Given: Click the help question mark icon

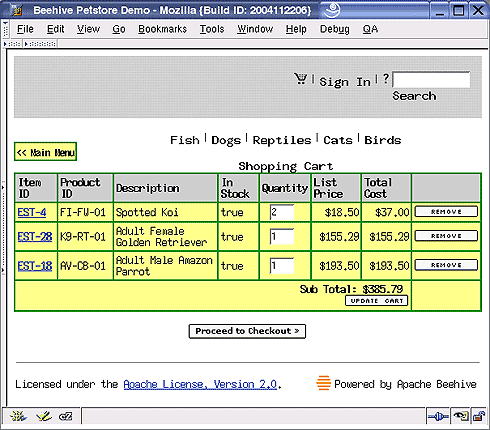Looking at the screenshot, I should click(x=386, y=79).
